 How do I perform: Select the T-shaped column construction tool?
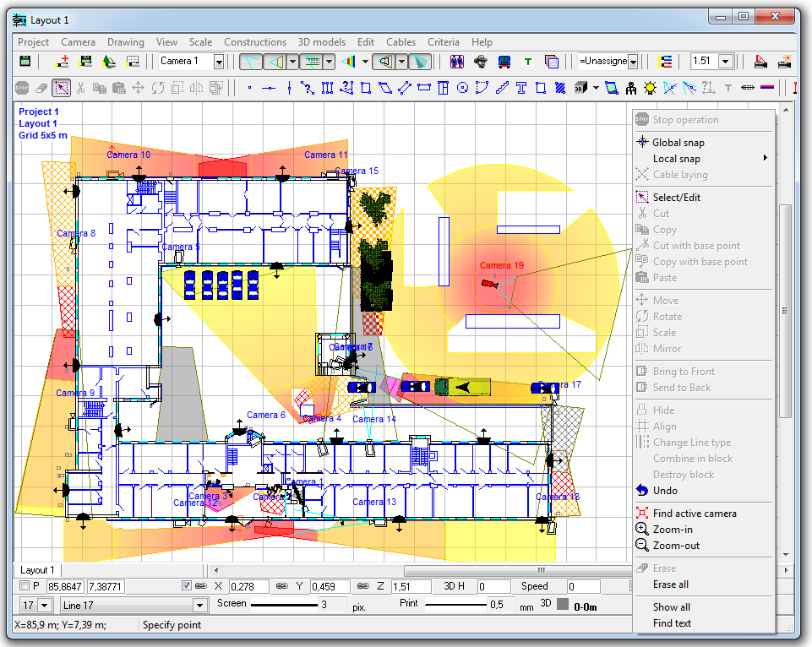pyautogui.click(x=521, y=88)
